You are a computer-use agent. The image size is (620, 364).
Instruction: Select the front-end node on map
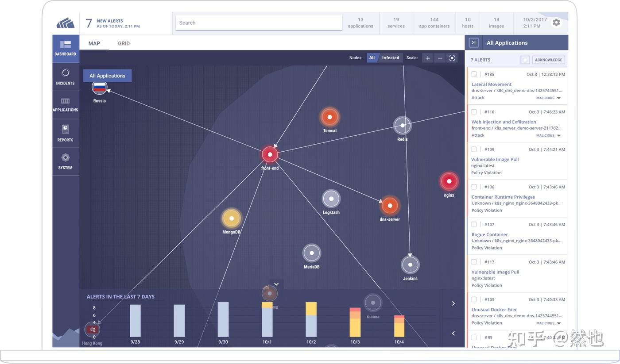(270, 155)
